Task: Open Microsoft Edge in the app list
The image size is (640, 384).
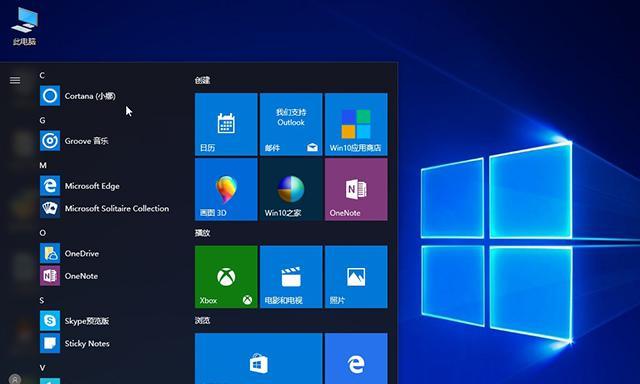Action: (x=80, y=186)
